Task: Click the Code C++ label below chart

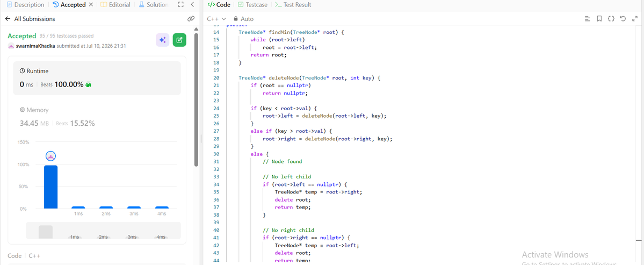Action: pos(24,255)
